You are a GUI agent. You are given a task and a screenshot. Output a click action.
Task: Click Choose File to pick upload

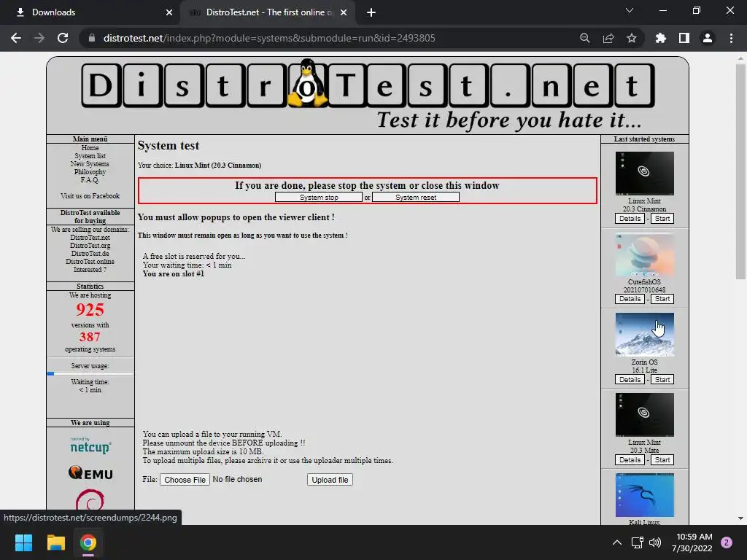[185, 480]
